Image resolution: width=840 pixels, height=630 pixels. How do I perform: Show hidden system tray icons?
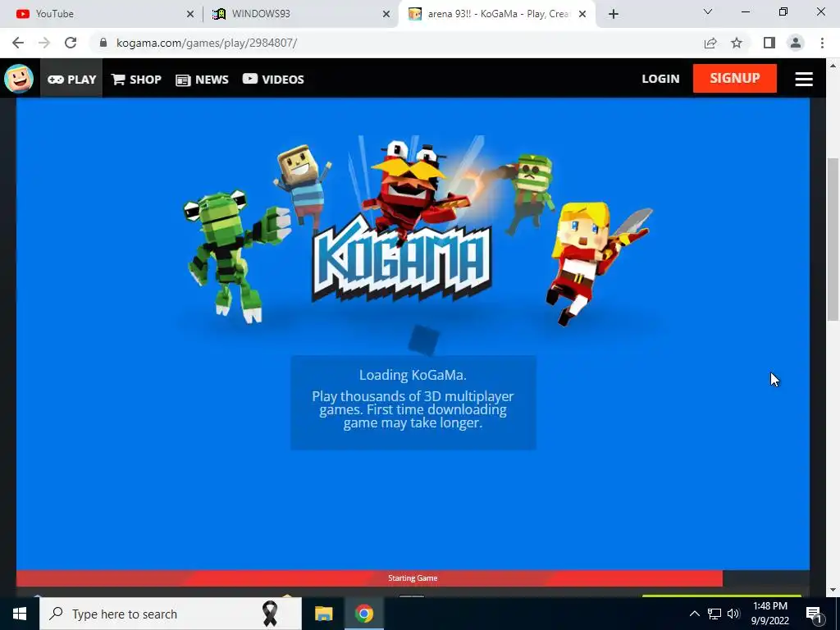pyautogui.click(x=694, y=614)
